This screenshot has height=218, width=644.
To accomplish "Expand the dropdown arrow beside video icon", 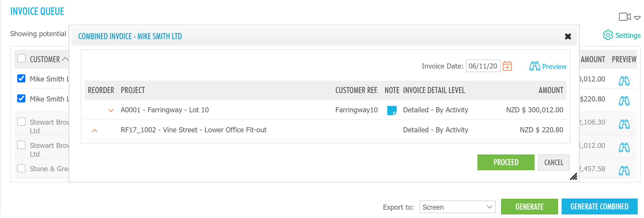I will pos(637,18).
